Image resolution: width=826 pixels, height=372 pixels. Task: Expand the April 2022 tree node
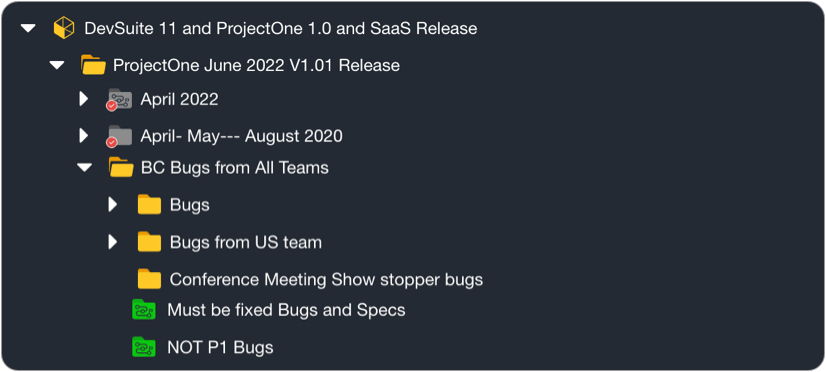(83, 99)
